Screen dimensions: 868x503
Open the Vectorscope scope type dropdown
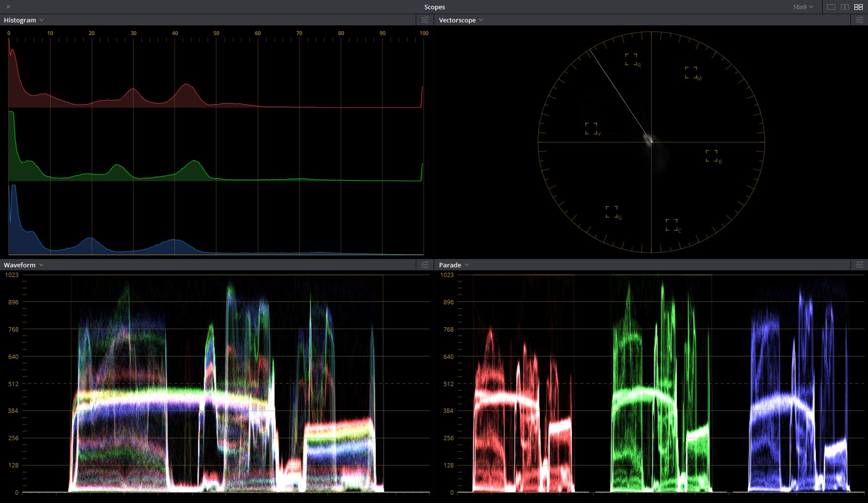pyautogui.click(x=461, y=20)
